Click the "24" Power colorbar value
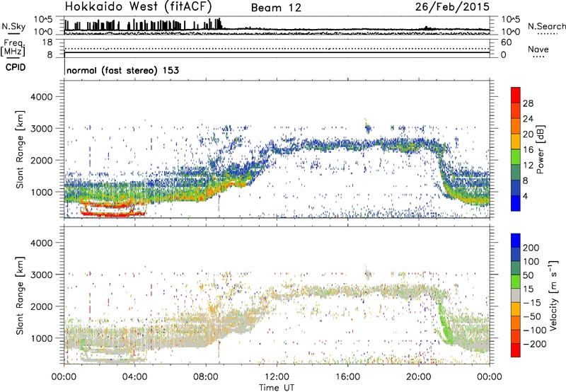 coord(528,119)
